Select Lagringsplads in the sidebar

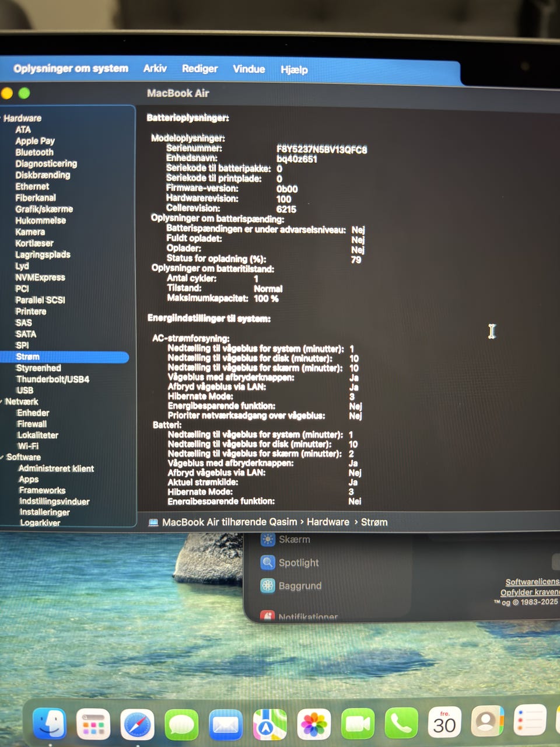(43, 254)
